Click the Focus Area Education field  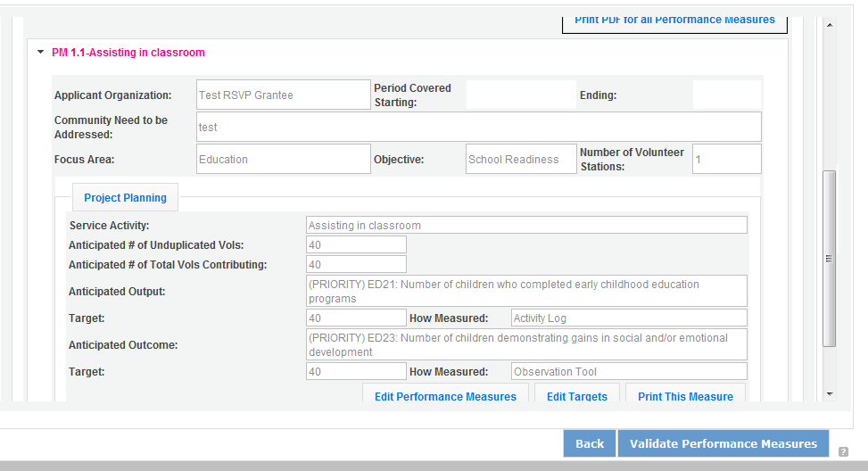283,159
